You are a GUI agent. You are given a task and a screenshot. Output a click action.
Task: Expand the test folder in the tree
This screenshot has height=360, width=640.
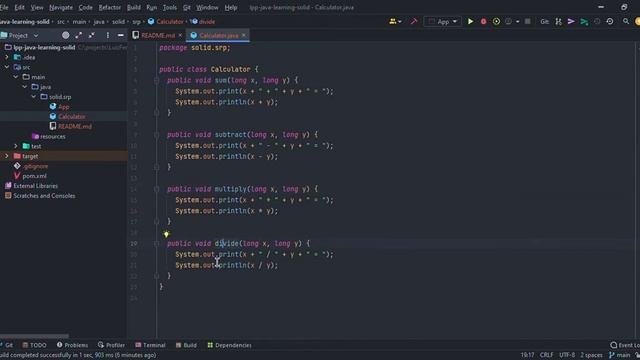(x=16, y=146)
